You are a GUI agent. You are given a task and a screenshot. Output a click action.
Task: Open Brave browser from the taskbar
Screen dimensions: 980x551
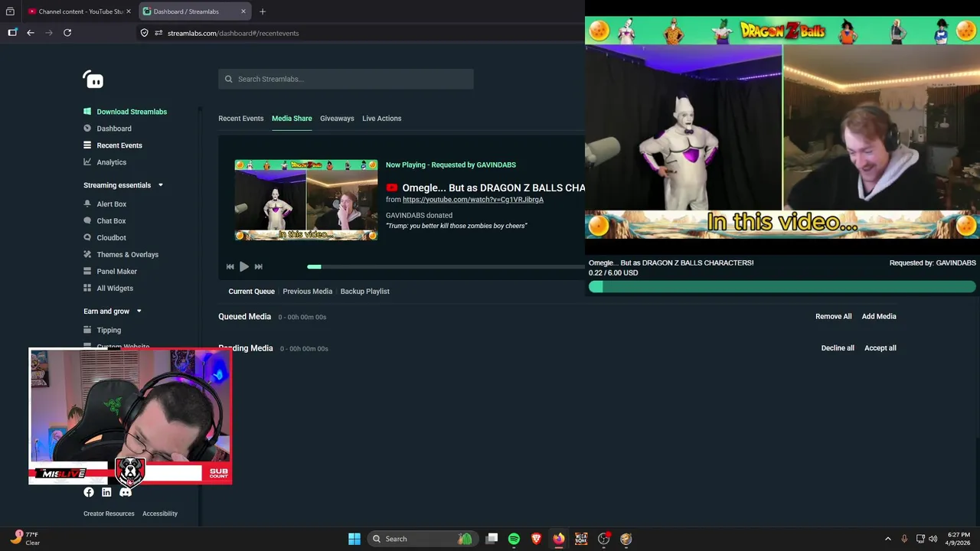click(x=536, y=539)
